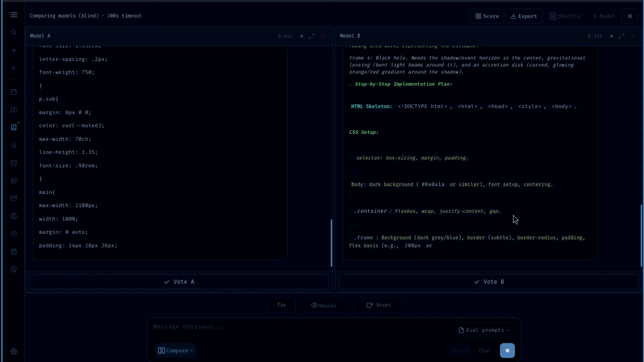
Task: Open the Score view
Action: [x=487, y=16]
